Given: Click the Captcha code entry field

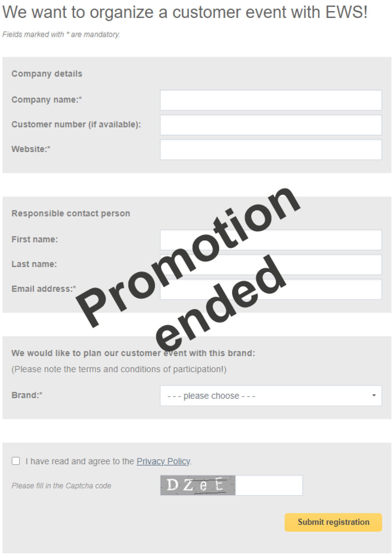Looking at the screenshot, I should point(269,485).
